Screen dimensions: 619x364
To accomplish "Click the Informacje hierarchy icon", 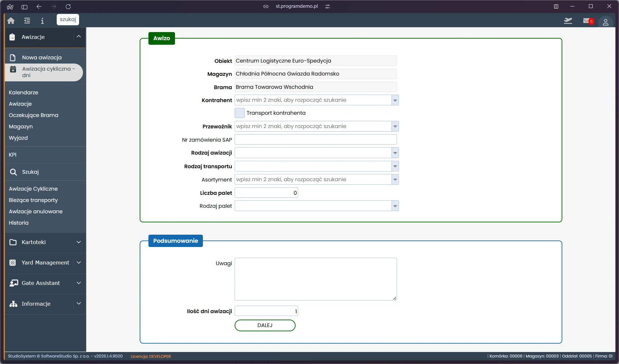I will 13,304.
